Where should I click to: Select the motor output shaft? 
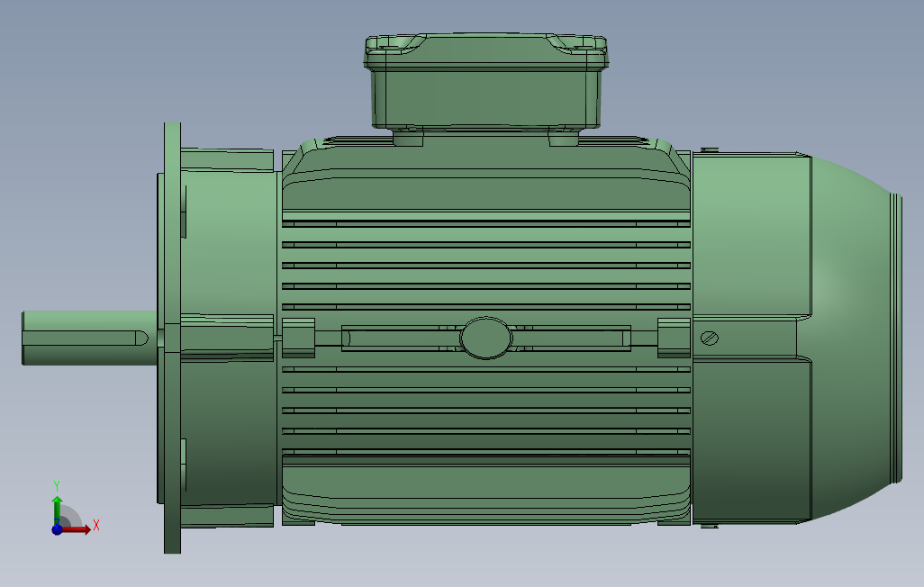click(x=89, y=339)
